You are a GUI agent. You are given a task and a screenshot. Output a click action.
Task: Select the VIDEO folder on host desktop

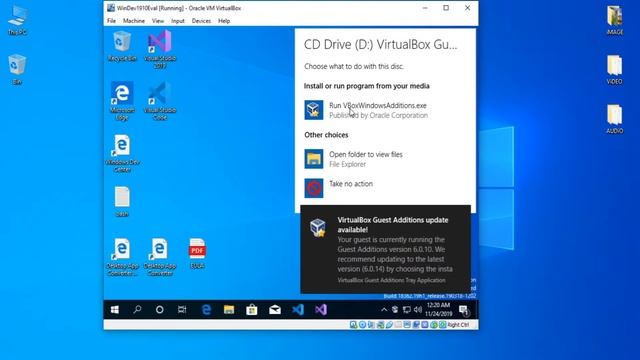[615, 70]
